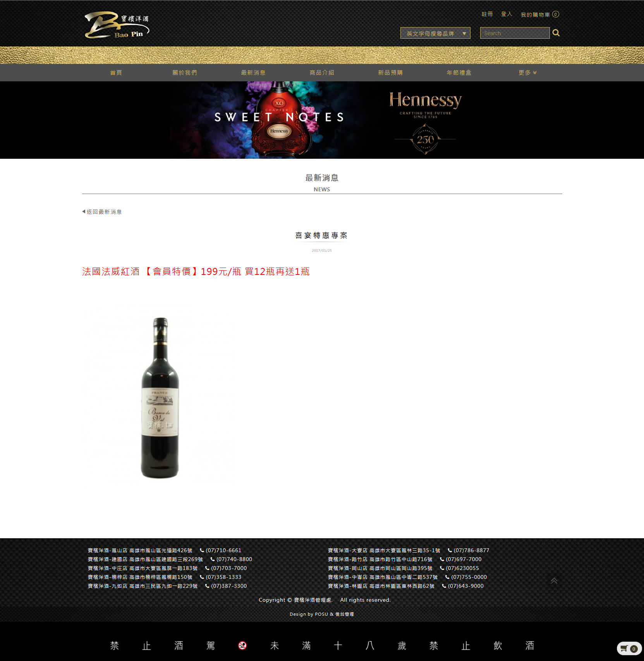The width and height of the screenshot is (644, 661).
Task: Click the 登入 link
Action: [x=507, y=14]
